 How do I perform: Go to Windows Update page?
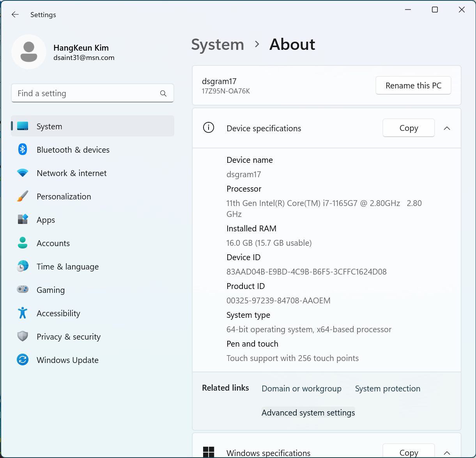point(92,360)
